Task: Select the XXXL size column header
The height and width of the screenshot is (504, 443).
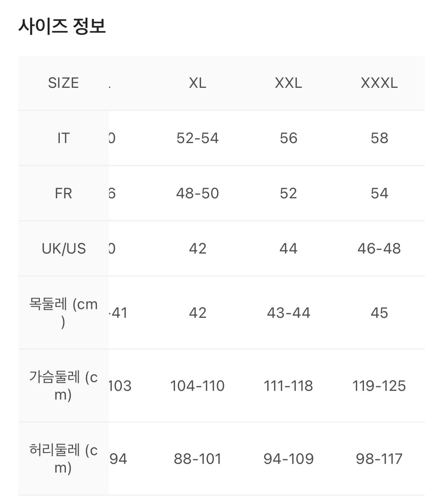Action: [379, 83]
